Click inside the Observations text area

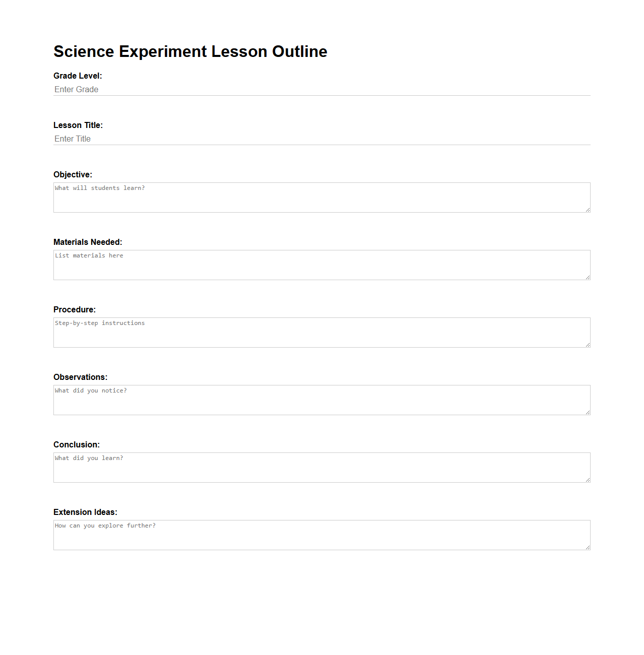click(321, 400)
